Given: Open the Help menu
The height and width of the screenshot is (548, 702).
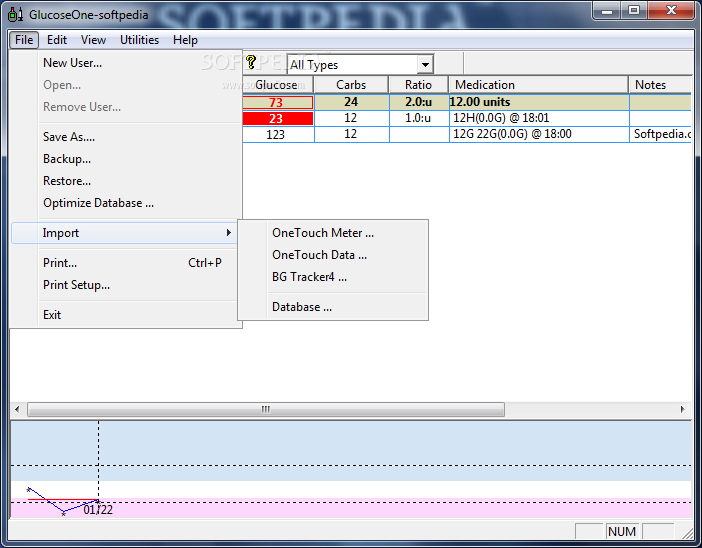Looking at the screenshot, I should (185, 40).
